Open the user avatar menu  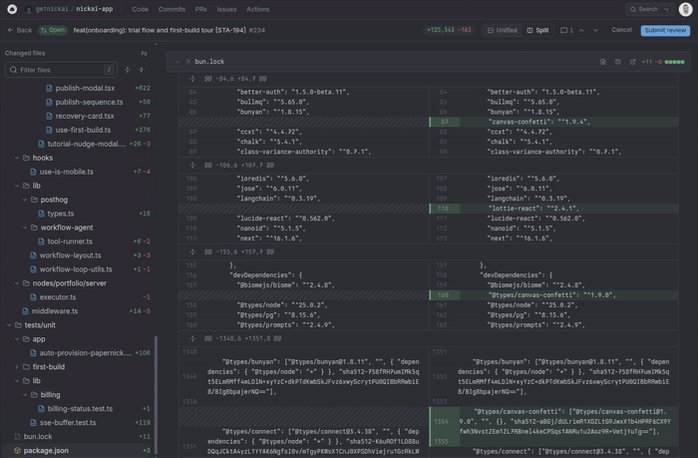(685, 9)
